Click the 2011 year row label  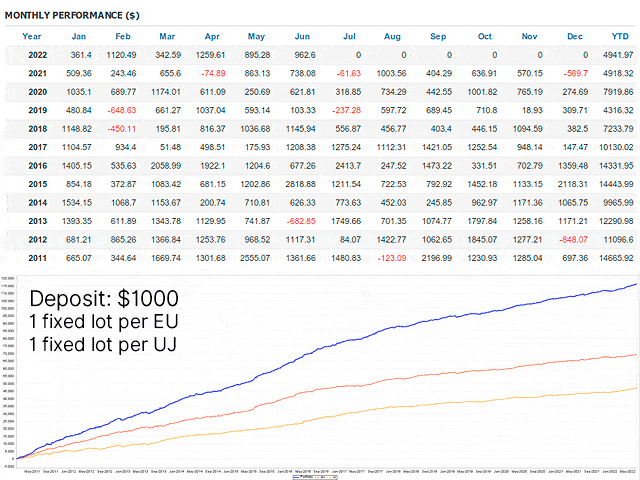click(x=38, y=258)
